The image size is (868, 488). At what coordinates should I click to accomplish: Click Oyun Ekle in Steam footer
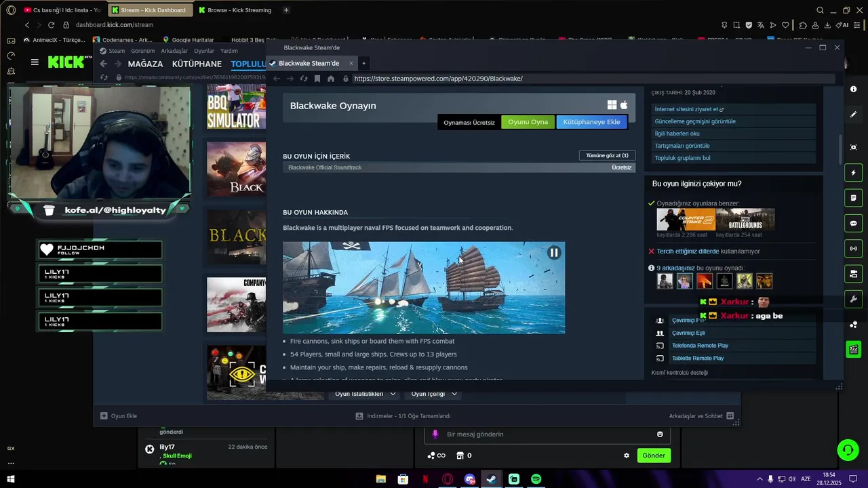pyautogui.click(x=119, y=416)
